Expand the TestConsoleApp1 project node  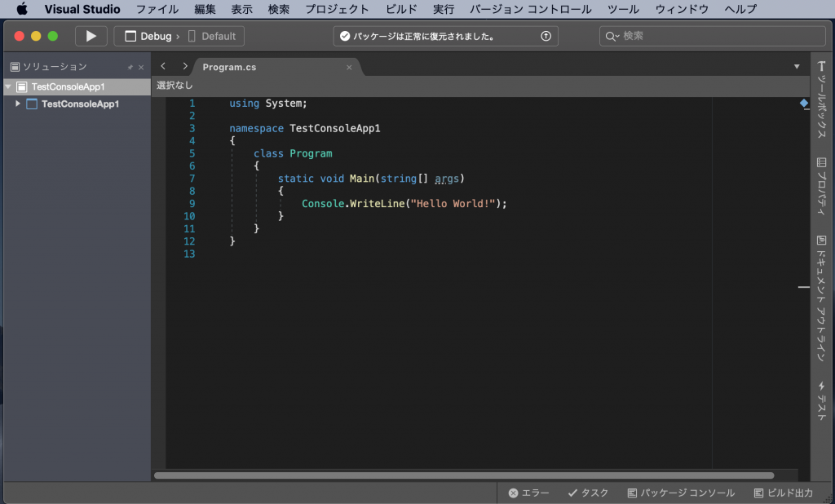18,104
